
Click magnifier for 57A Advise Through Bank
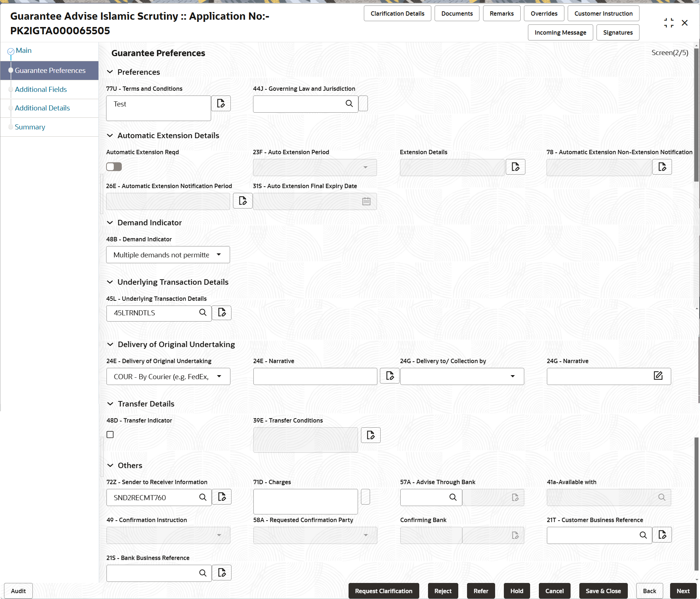453,497
